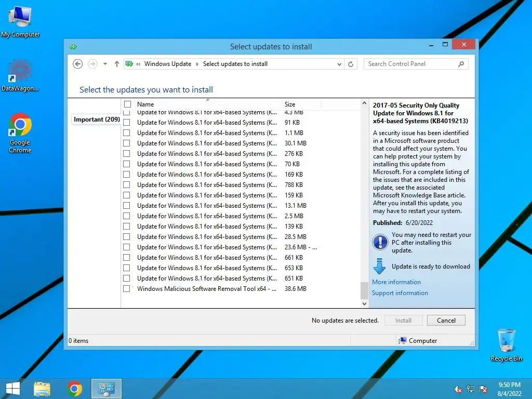Select the update row sized 159 KB
The width and height of the screenshot is (532, 399).
(x=241, y=195)
